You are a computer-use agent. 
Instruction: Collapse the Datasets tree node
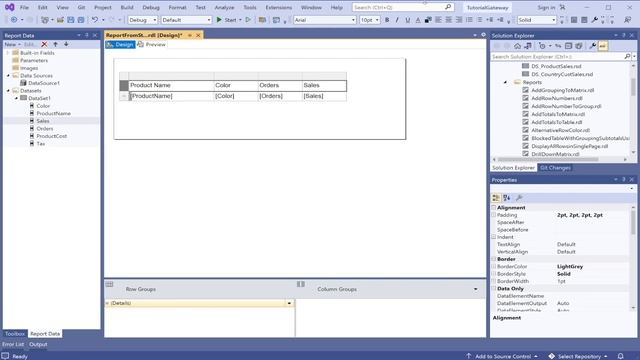pyautogui.click(x=8, y=91)
